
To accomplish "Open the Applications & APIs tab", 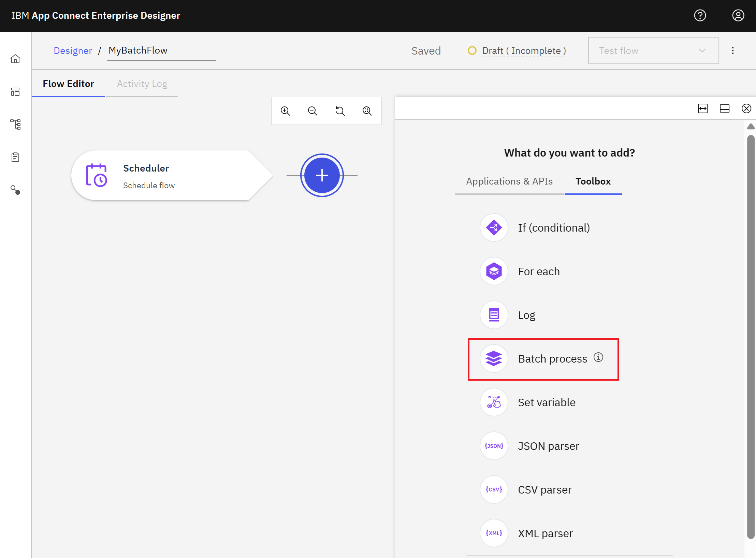I will tap(509, 181).
